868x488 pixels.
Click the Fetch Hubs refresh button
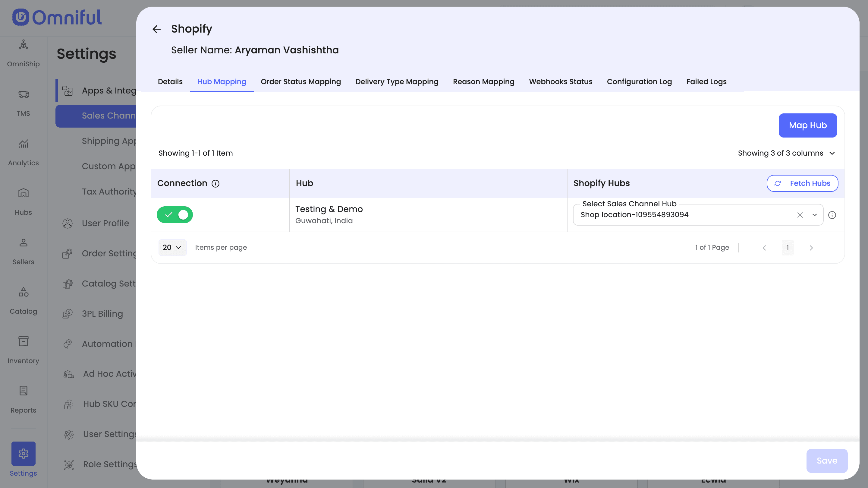802,183
